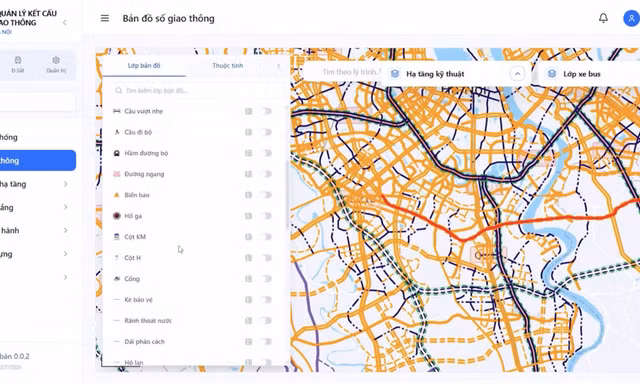Screen dimensions: 640x384
Task: Click the Tìm kiếm lớp bản đồ search field
Action: [194, 91]
